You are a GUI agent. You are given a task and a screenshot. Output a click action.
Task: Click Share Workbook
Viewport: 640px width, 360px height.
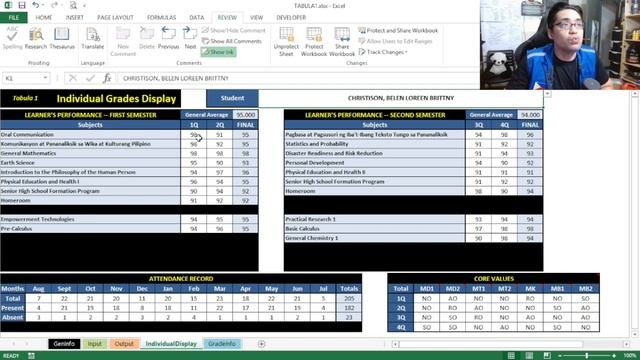click(x=342, y=42)
